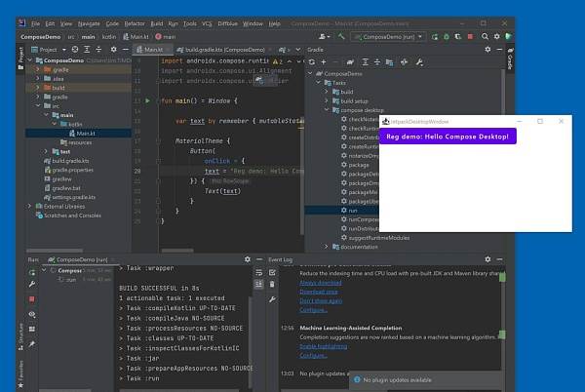Screen dimensions: 585x392
Task: Open Gradle panel gear options
Action: (487, 49)
